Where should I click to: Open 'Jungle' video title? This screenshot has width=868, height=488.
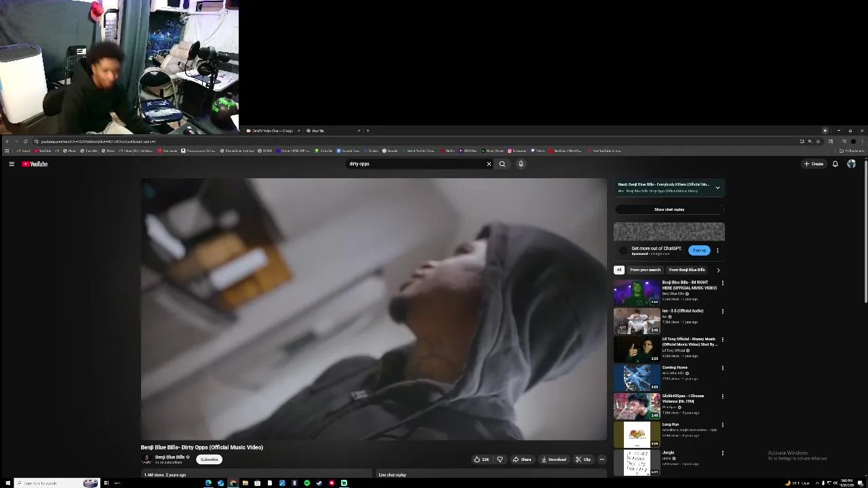[668, 453]
